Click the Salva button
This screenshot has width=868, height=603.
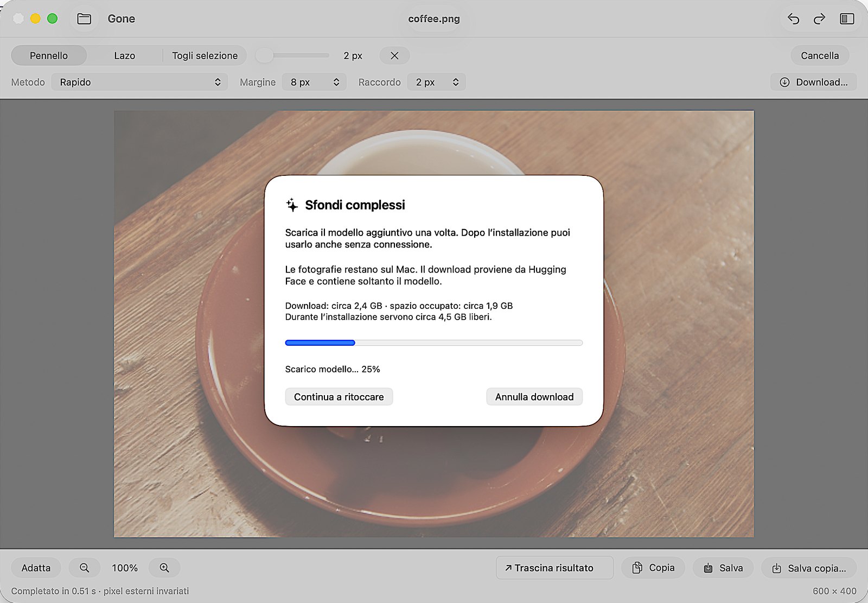pos(723,568)
